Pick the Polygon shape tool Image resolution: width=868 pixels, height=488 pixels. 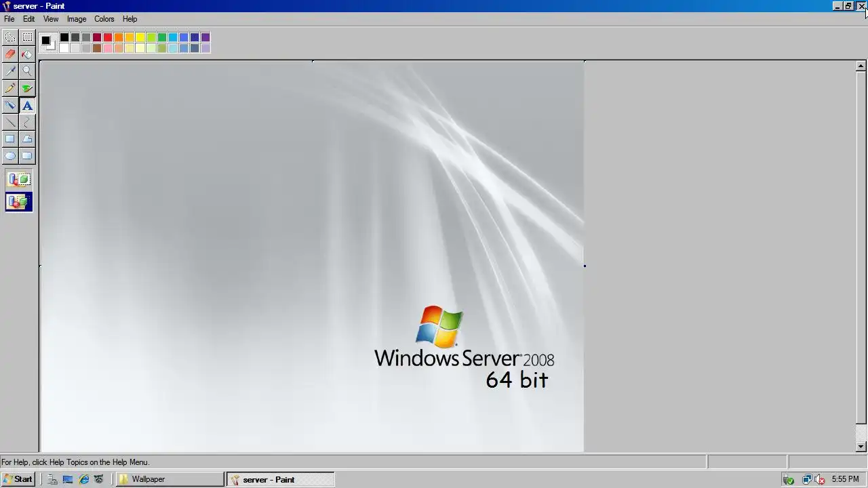pyautogui.click(x=27, y=139)
